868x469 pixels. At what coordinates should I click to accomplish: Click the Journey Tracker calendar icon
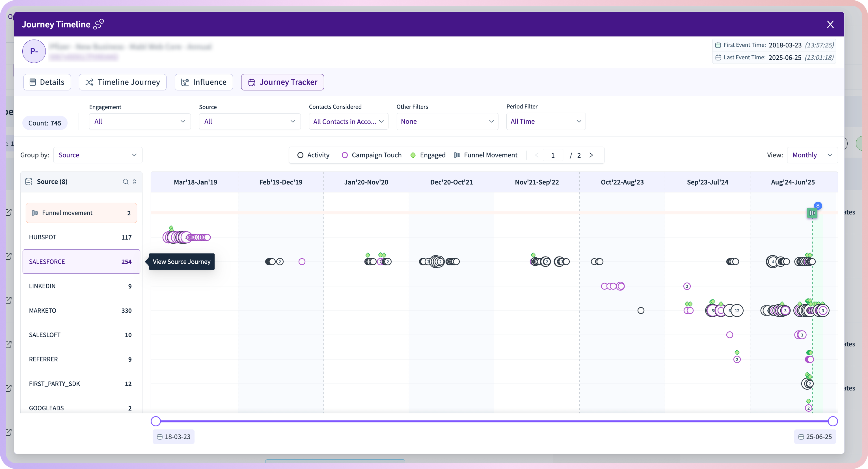click(252, 82)
